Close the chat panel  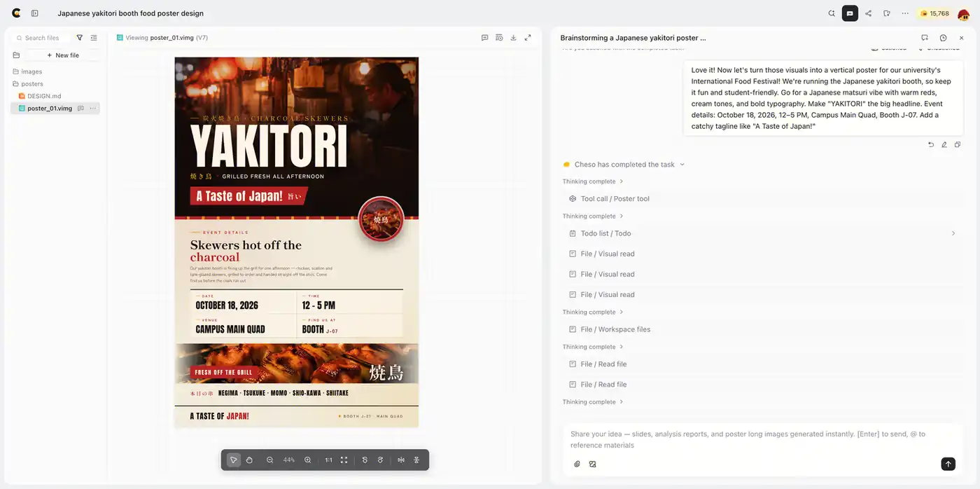coord(962,38)
